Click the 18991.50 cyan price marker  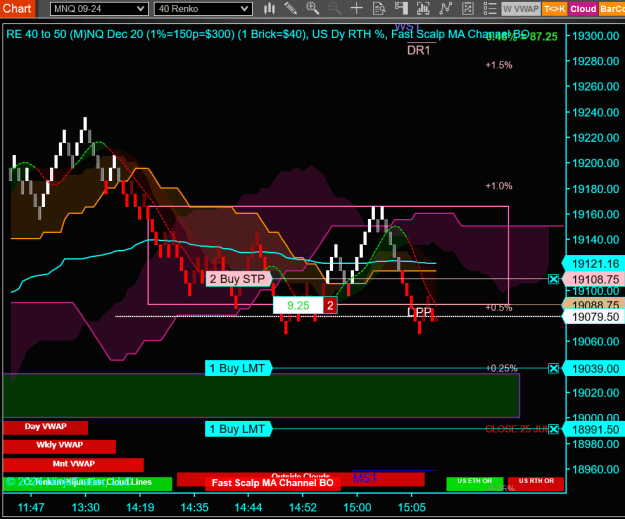pos(594,430)
